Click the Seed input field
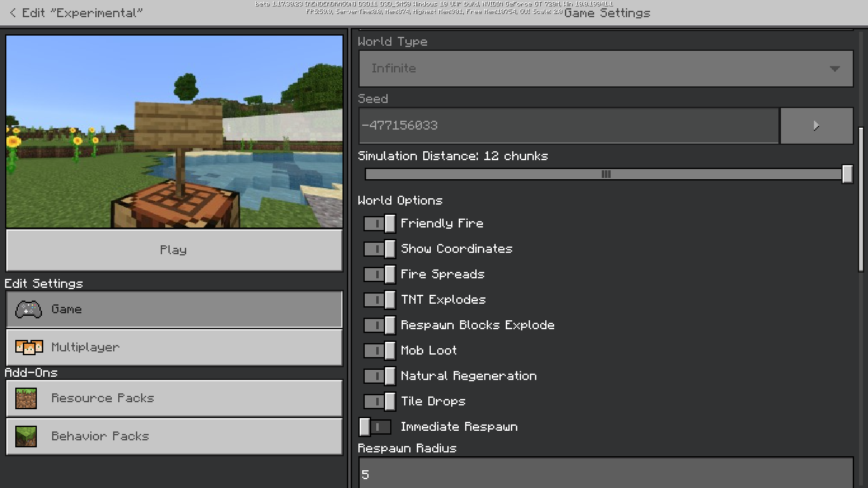Screen dimensions: 868x488 coord(569,126)
